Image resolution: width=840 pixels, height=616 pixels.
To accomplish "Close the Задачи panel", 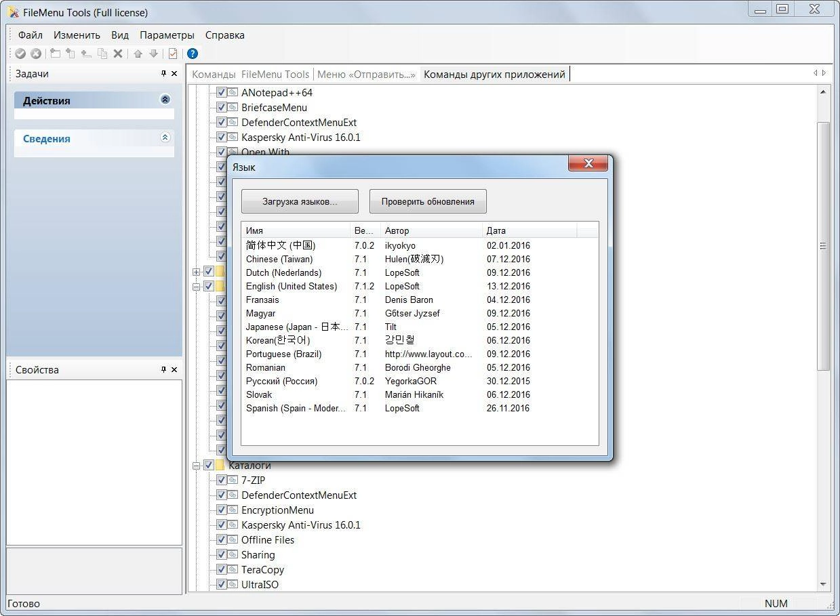I will pyautogui.click(x=174, y=73).
